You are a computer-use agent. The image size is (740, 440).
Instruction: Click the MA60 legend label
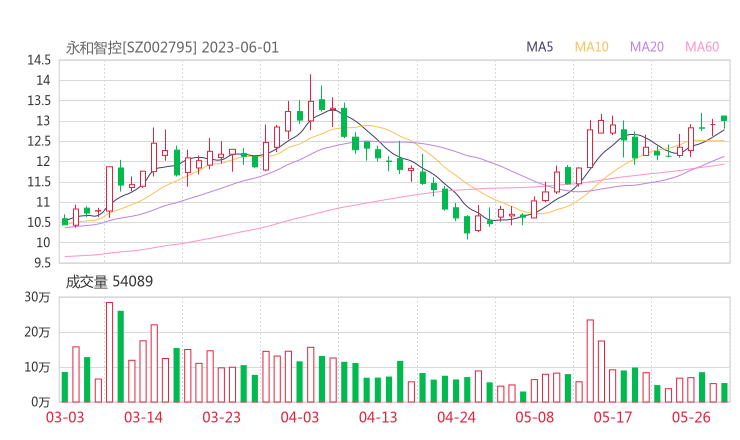(702, 47)
